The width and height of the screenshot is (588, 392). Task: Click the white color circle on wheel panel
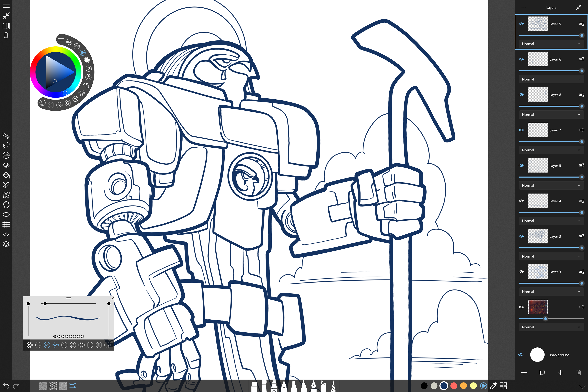(87, 60)
